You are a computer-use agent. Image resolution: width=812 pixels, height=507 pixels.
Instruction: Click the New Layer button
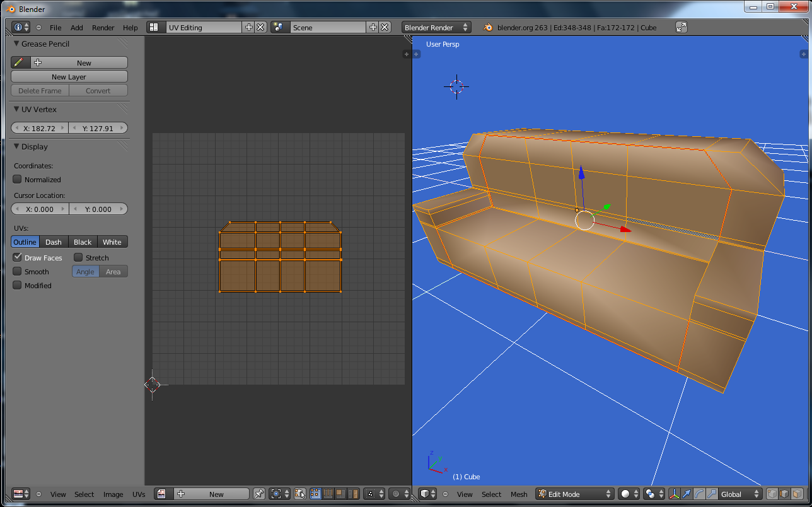click(x=69, y=77)
